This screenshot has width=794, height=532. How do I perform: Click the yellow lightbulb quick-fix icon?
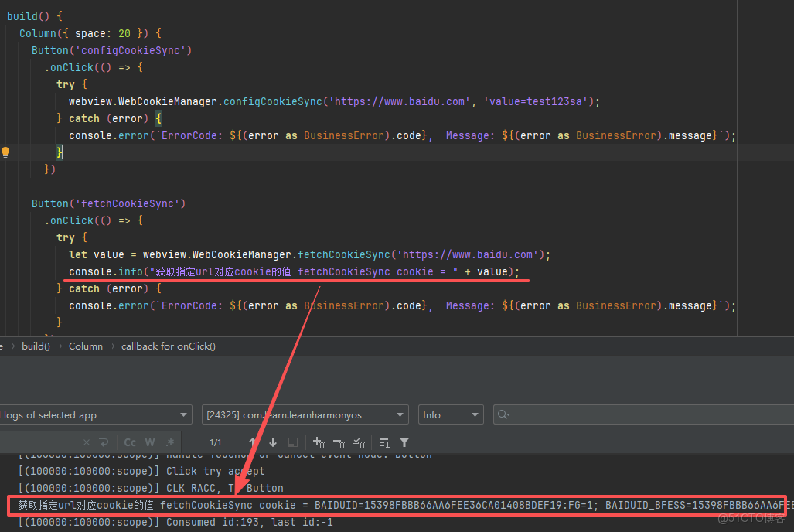tap(5, 152)
